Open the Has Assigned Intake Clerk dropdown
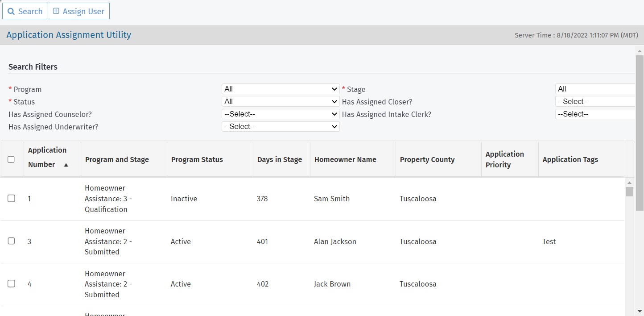The image size is (644, 316). point(595,113)
